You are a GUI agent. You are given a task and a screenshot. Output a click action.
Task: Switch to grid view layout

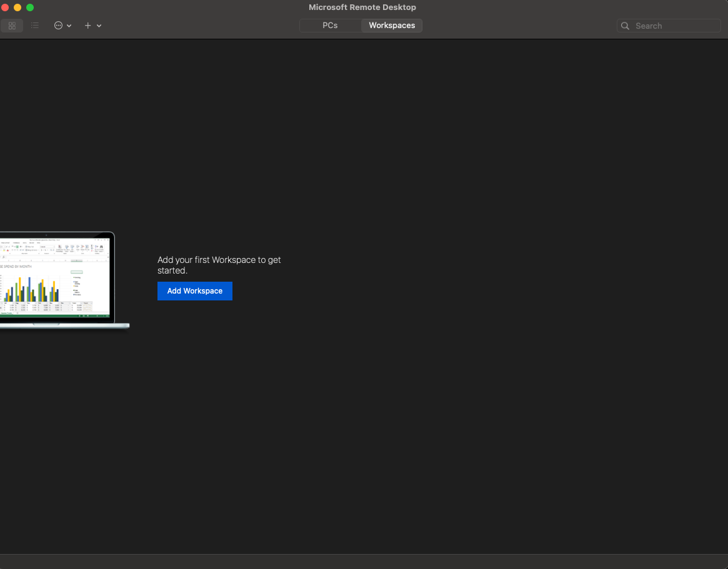click(11, 26)
